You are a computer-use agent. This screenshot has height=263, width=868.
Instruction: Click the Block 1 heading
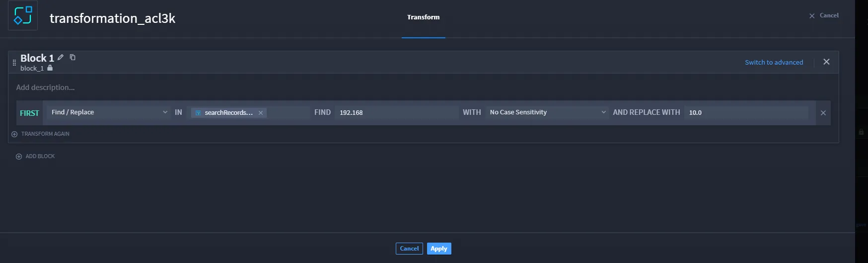click(37, 58)
